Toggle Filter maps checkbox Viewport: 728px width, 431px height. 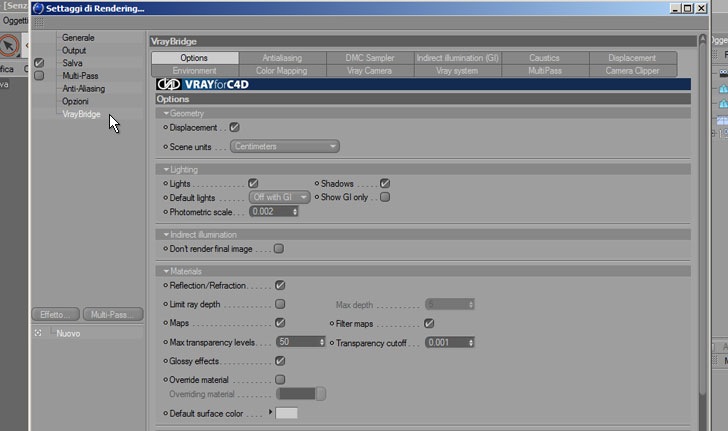pyautogui.click(x=429, y=323)
